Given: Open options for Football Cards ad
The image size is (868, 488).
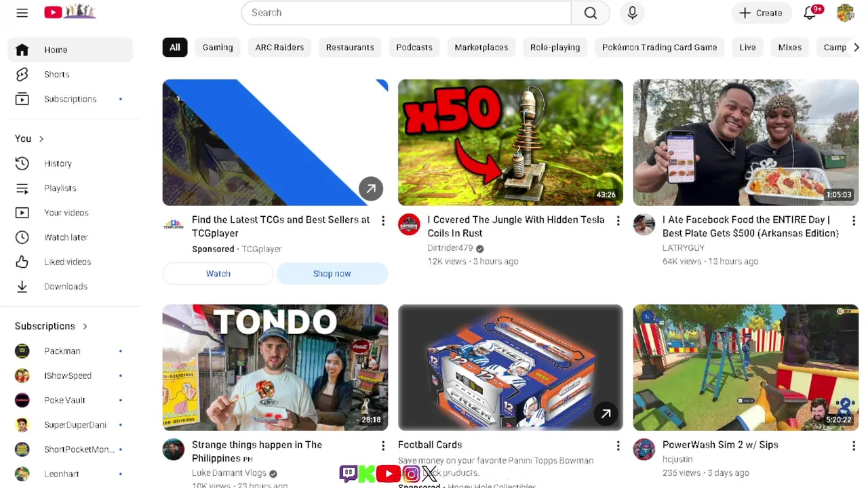Looking at the screenshot, I should tap(618, 446).
